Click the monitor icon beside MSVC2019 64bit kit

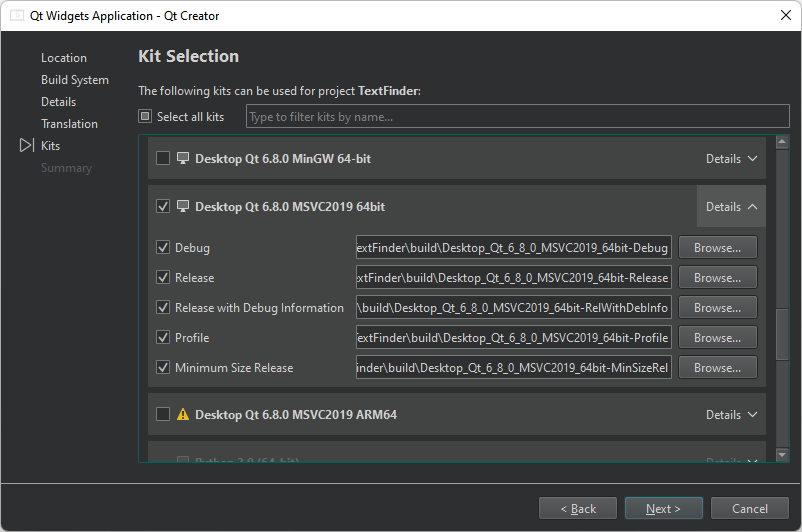tap(182, 207)
